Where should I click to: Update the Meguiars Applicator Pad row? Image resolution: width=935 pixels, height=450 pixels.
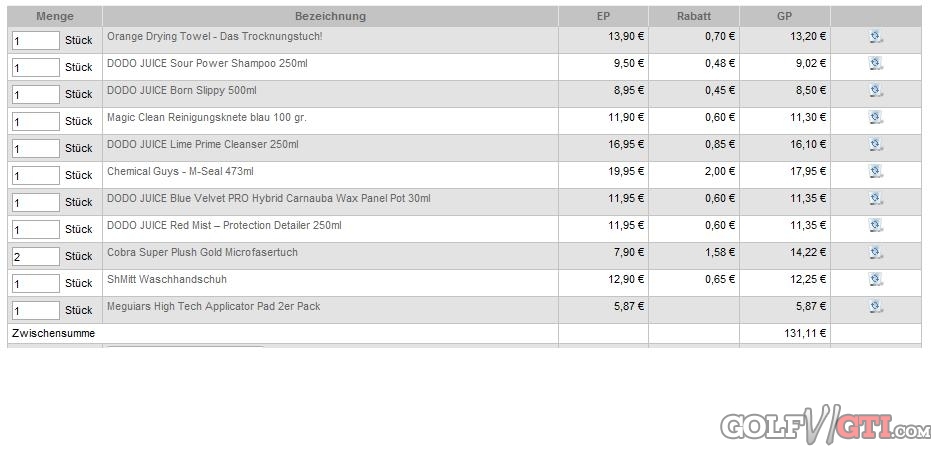pyautogui.click(x=876, y=307)
